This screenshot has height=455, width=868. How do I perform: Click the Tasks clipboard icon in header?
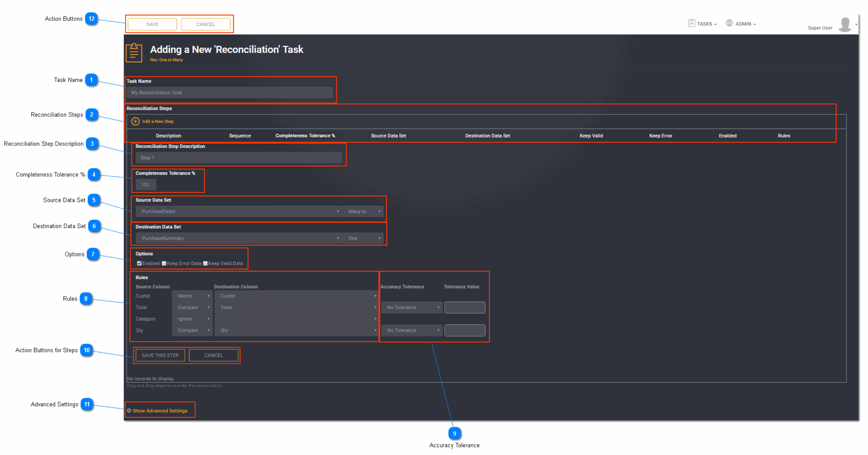point(692,23)
